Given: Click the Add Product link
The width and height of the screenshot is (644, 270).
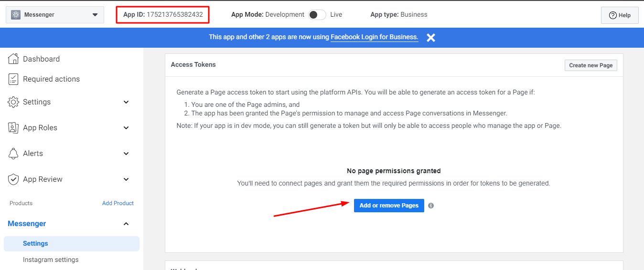Looking at the screenshot, I should point(118,203).
